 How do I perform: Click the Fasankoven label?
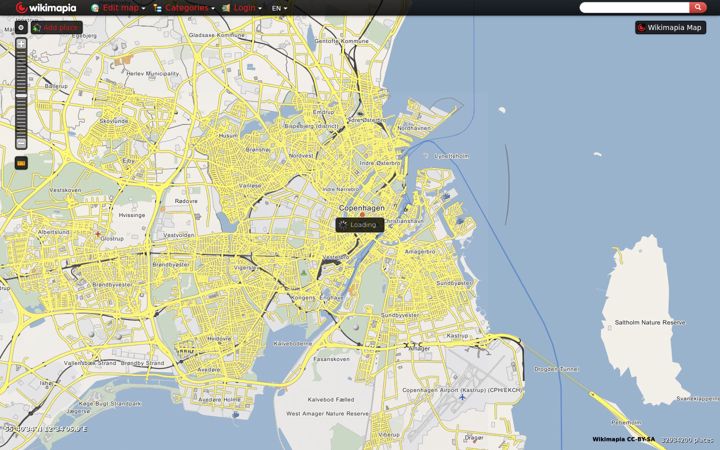click(332, 359)
